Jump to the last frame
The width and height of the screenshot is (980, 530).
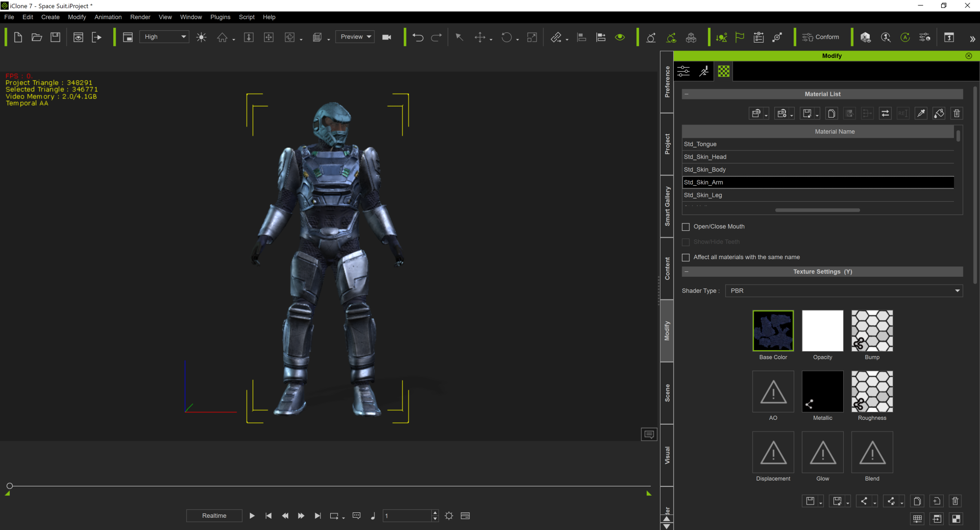point(318,516)
